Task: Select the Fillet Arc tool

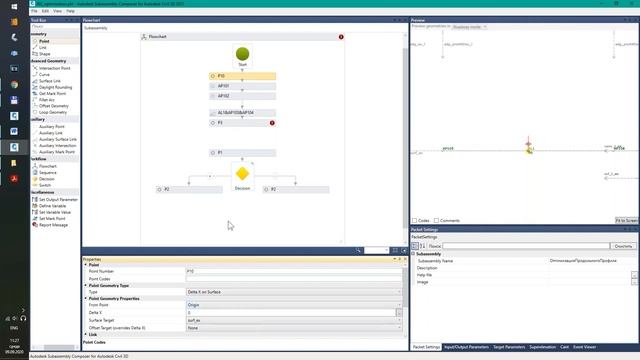Action: pyautogui.click(x=47, y=100)
